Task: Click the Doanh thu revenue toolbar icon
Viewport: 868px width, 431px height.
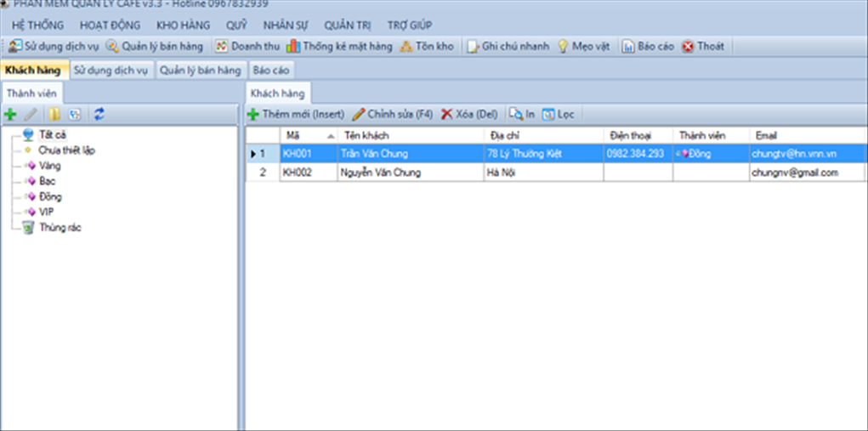Action: 222,47
